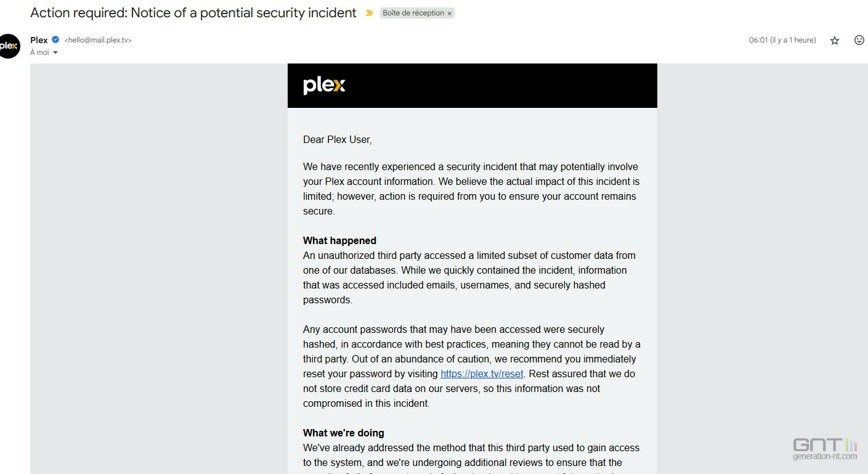Viewport: 868px width, 474px height.
Task: Open the https://plex.tv/reset link
Action: click(482, 374)
